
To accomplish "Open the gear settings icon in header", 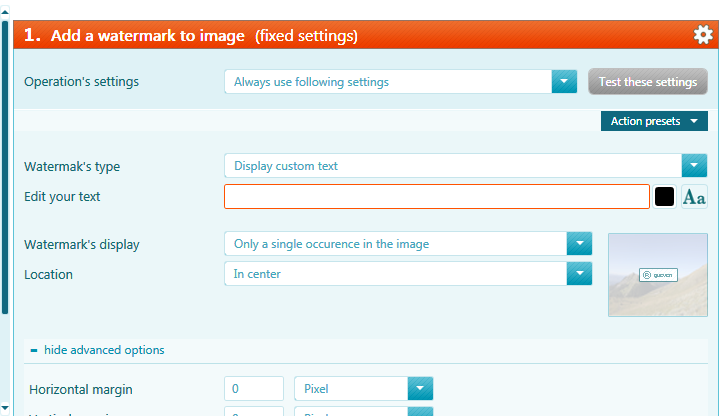I will pos(703,34).
